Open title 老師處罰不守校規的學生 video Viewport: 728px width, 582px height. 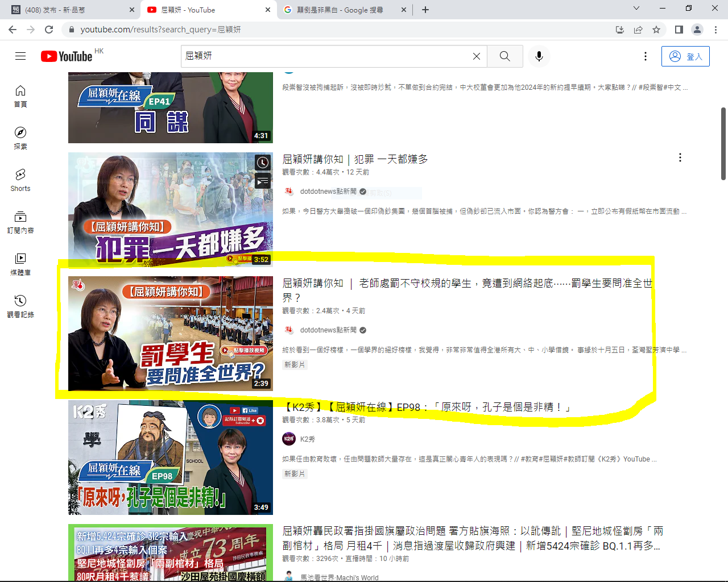point(468,290)
